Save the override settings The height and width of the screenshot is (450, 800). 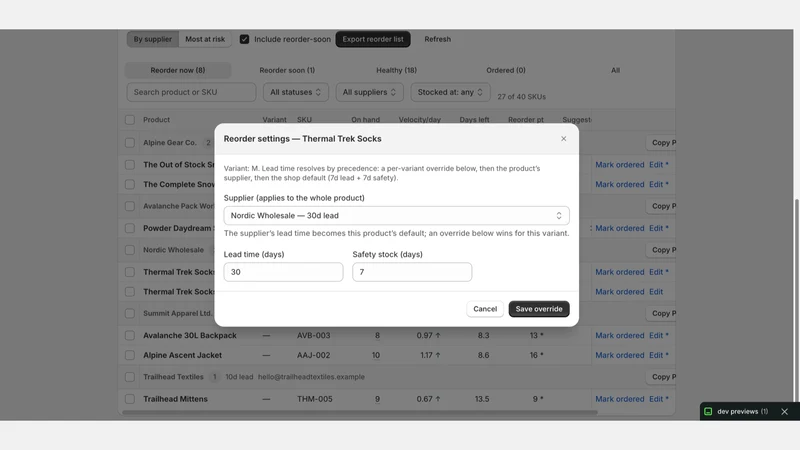539,309
